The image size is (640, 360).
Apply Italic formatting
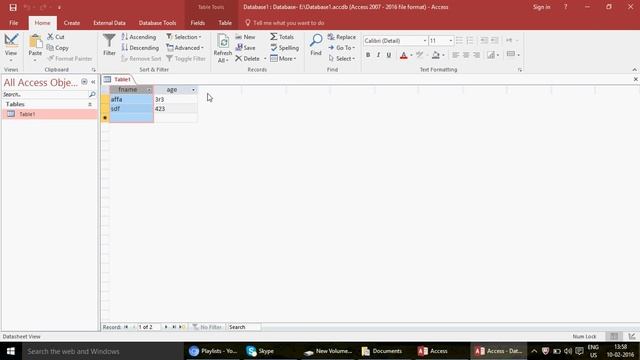(378, 55)
